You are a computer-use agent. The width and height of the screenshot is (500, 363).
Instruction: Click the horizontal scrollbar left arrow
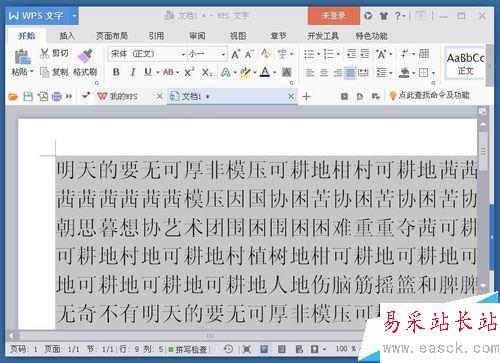pyautogui.click(x=12, y=335)
